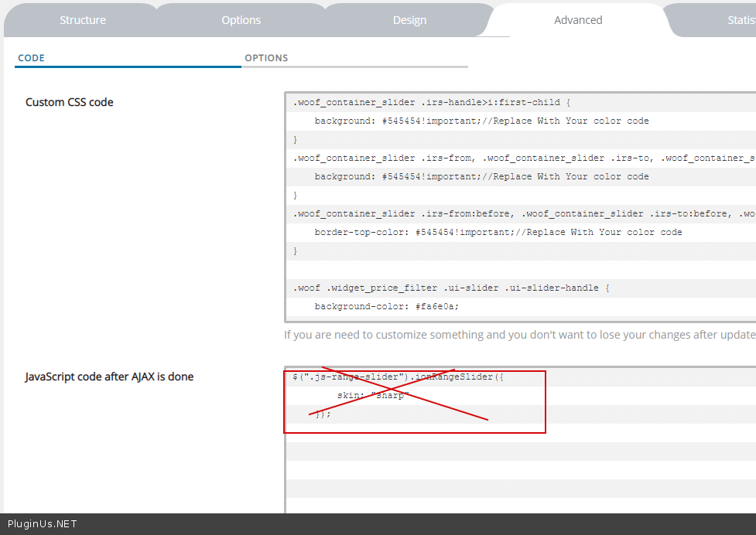The height and width of the screenshot is (535, 756).
Task: Select the Advanced tab
Action: [x=578, y=20]
